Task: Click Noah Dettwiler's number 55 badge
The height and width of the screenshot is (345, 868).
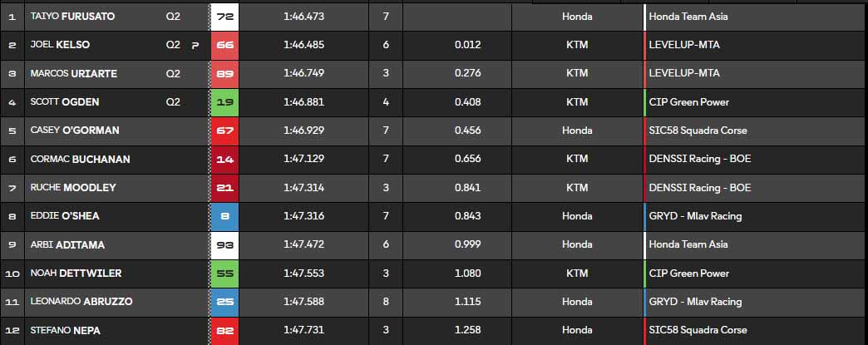Action: click(224, 274)
